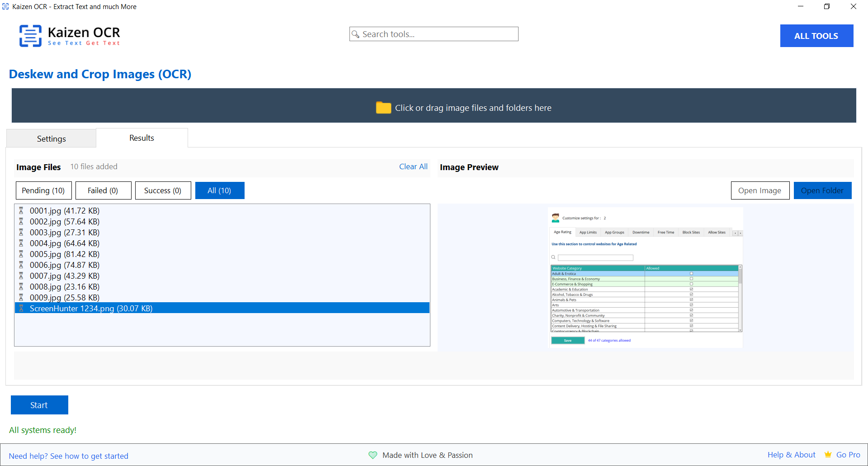This screenshot has height=466, width=868.
Task: Click the crown icon beside Go Pro
Action: click(828, 455)
